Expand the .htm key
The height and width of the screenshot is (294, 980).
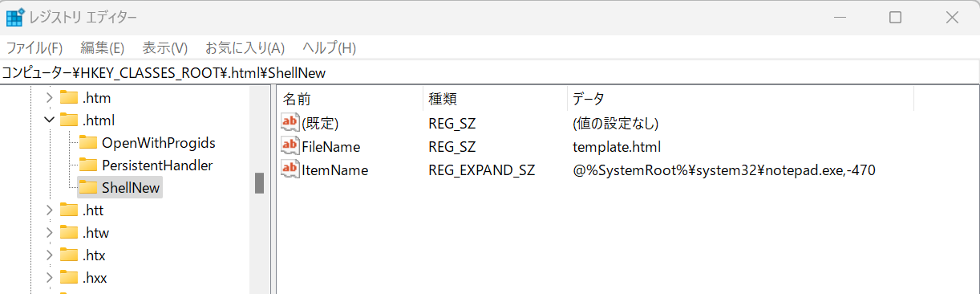49,98
